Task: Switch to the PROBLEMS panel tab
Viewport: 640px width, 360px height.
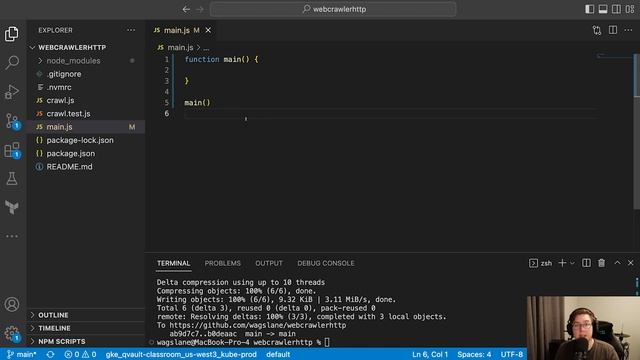Action: coord(222,263)
